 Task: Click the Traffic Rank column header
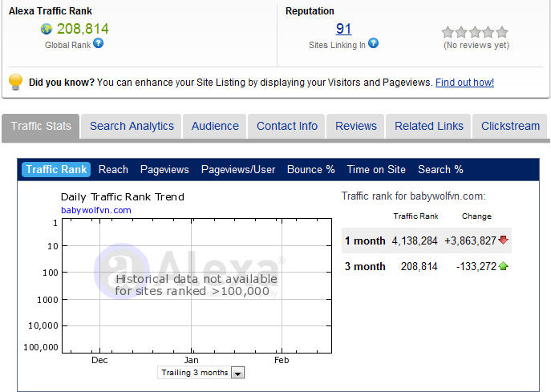click(x=415, y=216)
